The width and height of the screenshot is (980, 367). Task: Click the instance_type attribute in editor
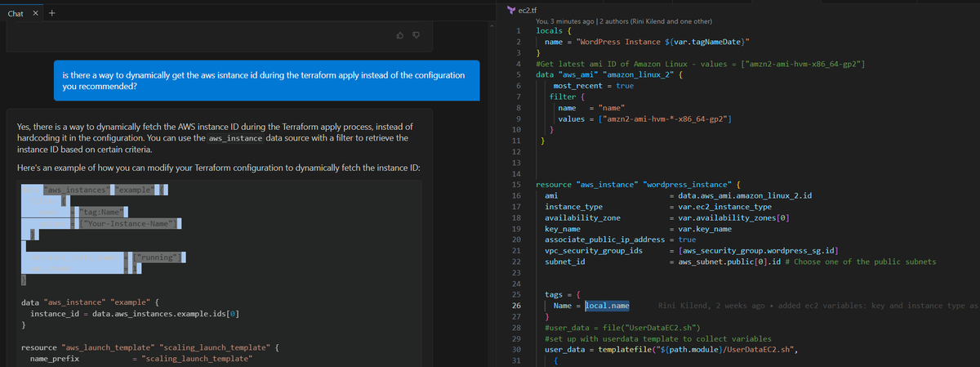click(573, 208)
